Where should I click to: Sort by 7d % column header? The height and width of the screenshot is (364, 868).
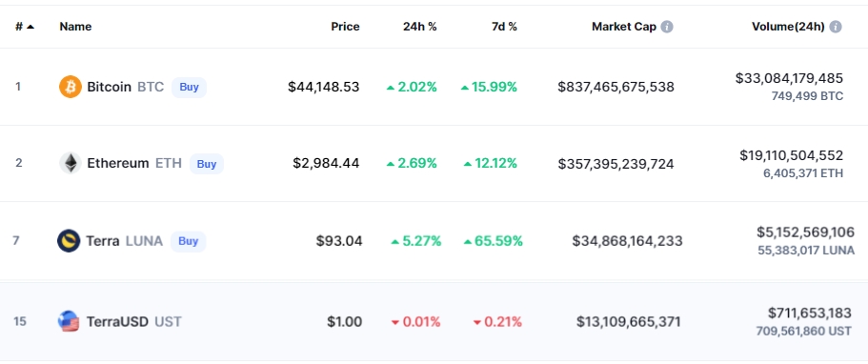pyautogui.click(x=504, y=27)
